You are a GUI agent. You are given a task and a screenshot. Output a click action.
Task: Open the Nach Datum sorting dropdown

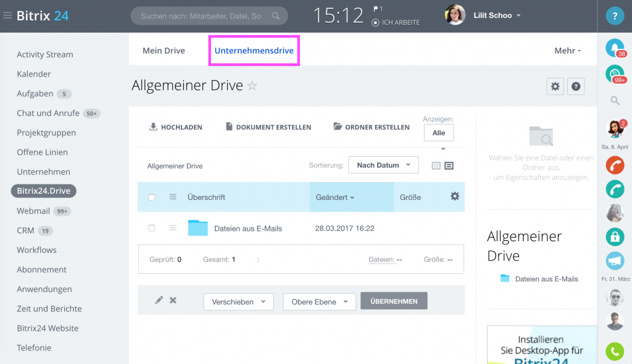click(383, 165)
